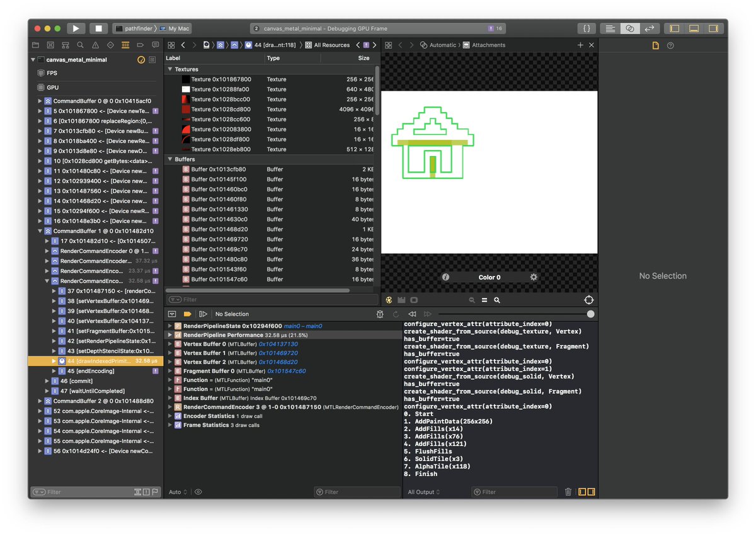Open the Project navigator folder icon
Screen dimensions: 756x536
pos(35,45)
